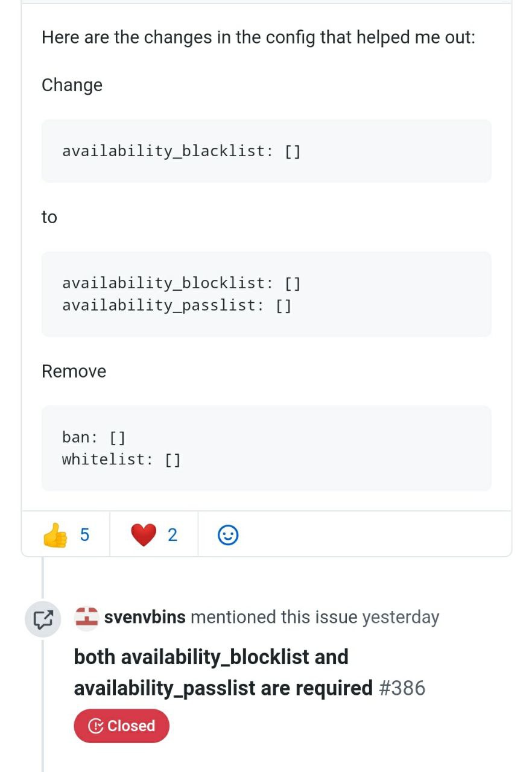Click the thumbs up reaction emoji
Image resolution: width=532 pixels, height=772 pixels.
(55, 535)
